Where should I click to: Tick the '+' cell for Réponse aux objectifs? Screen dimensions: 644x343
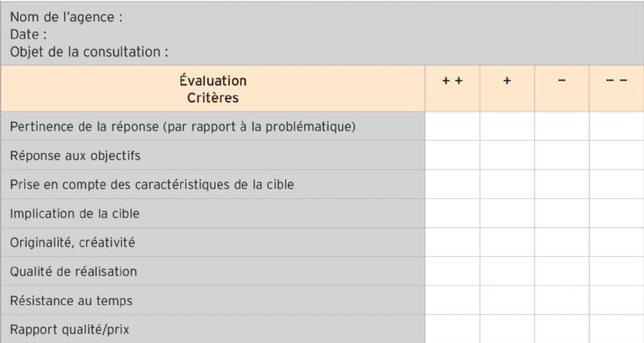[x=507, y=155]
